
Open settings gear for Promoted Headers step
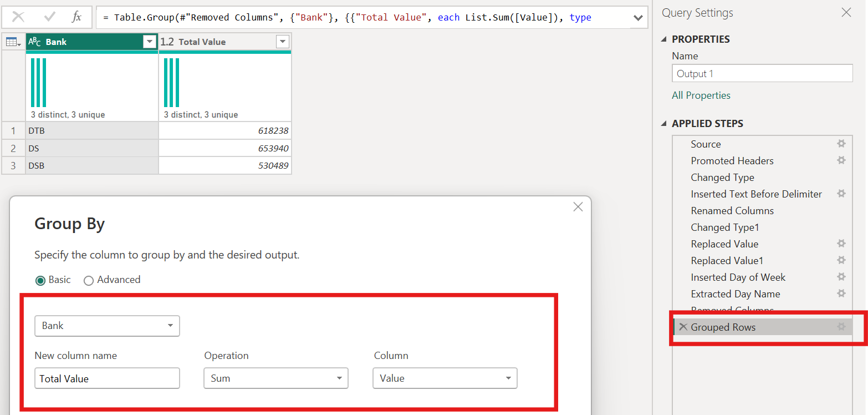point(841,160)
